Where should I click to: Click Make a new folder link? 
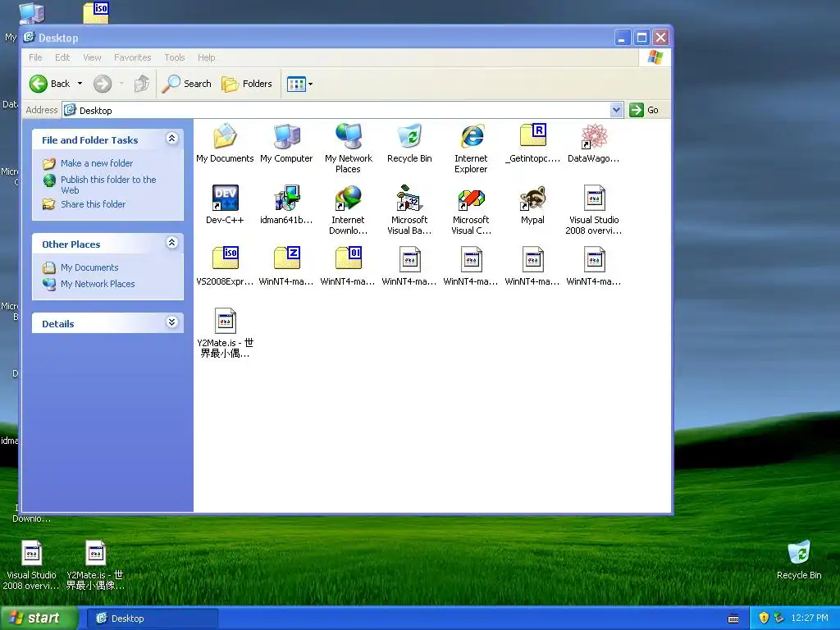[x=97, y=163]
